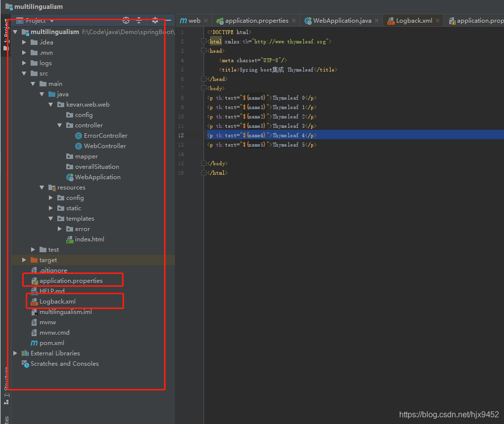Click line number 12 in the gutter
This screenshot has height=424, width=504.
pos(181,135)
